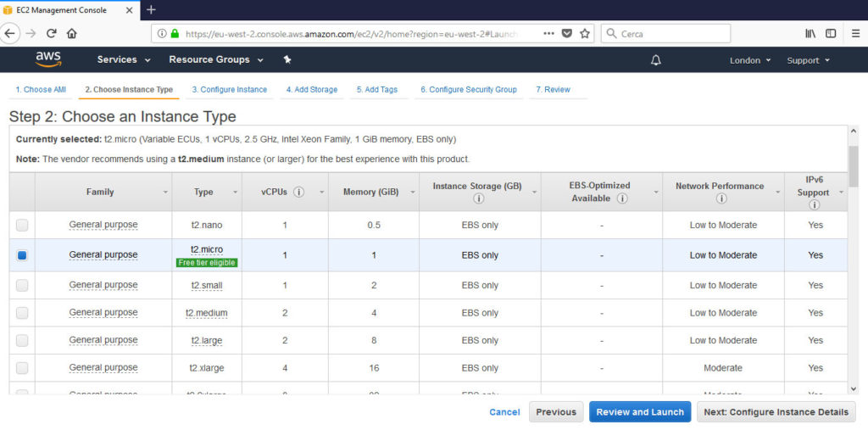Toggle the Firefox sidebar icon
Image resolution: width=868 pixels, height=430 pixels.
(831, 34)
